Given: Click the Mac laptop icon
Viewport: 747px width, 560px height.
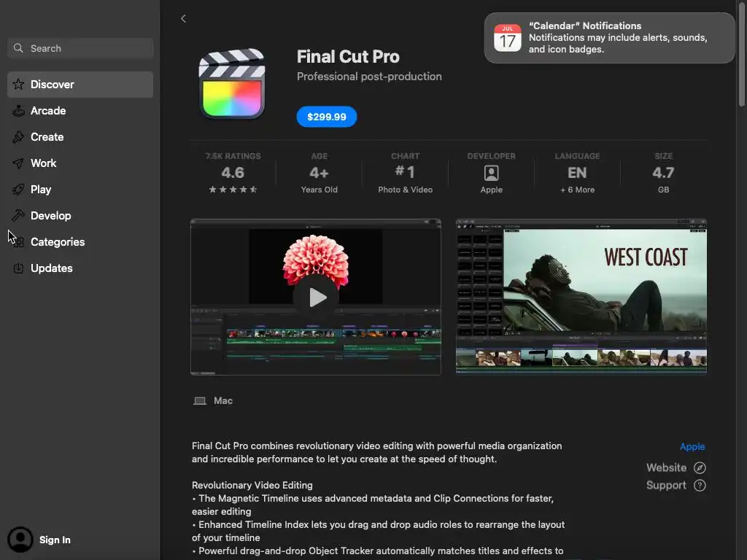Looking at the screenshot, I should [200, 401].
